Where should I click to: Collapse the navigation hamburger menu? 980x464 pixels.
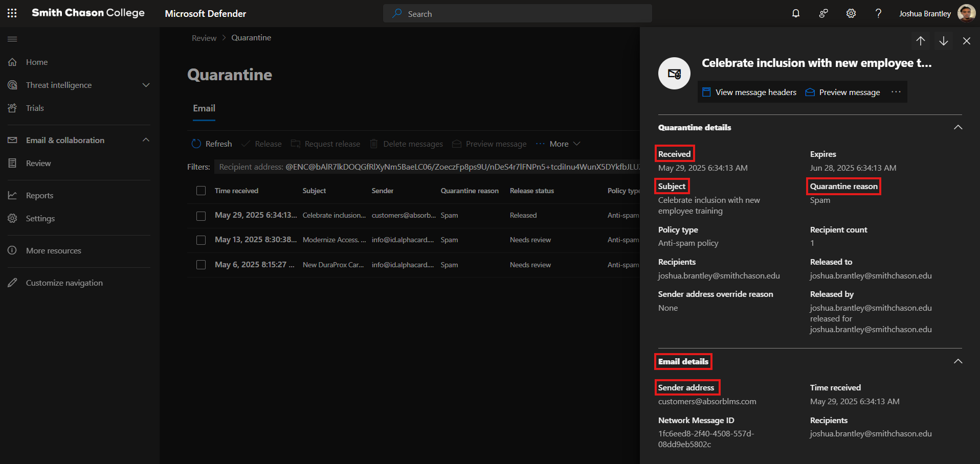[x=12, y=39]
